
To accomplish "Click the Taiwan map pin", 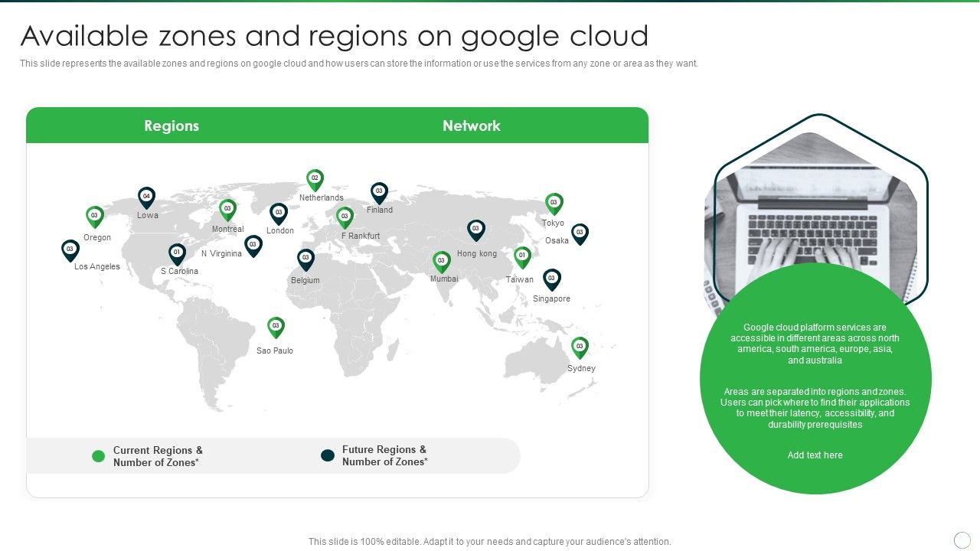I will pos(522,258).
